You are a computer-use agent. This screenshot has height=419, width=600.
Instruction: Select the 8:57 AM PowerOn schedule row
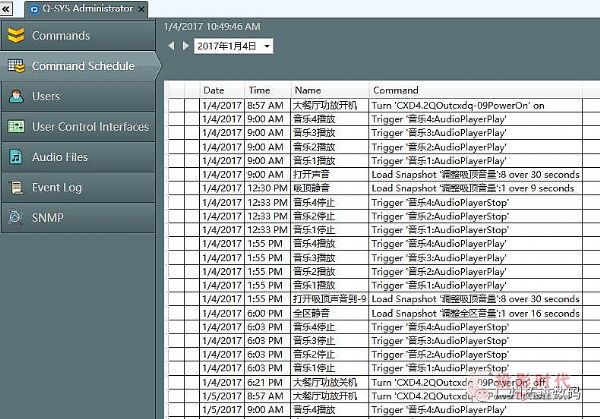[390, 104]
